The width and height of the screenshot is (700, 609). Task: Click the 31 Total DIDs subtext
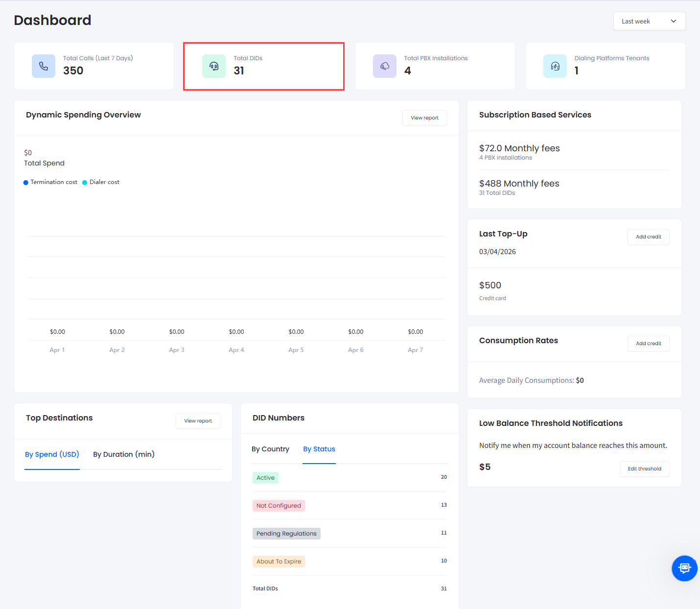coord(497,193)
